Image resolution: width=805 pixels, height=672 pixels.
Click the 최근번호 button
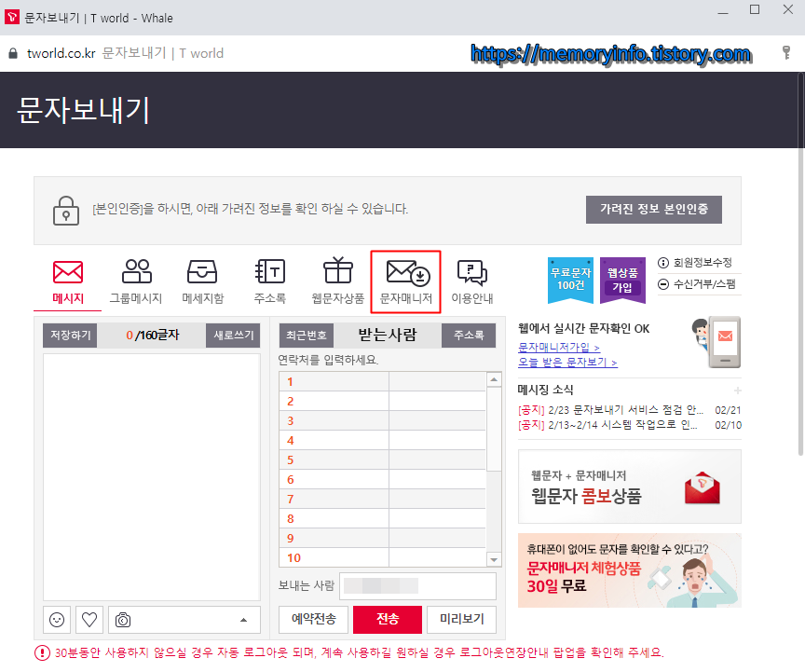click(306, 336)
